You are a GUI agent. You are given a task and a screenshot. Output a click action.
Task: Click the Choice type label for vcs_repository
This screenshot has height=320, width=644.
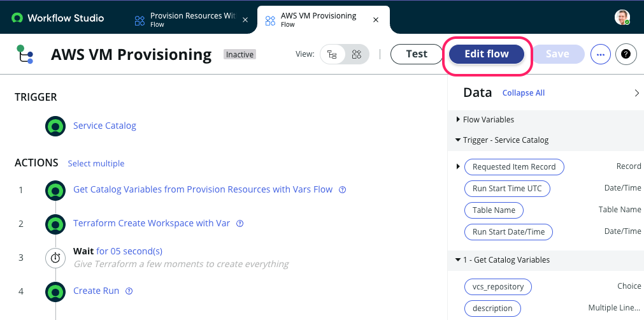click(629, 286)
